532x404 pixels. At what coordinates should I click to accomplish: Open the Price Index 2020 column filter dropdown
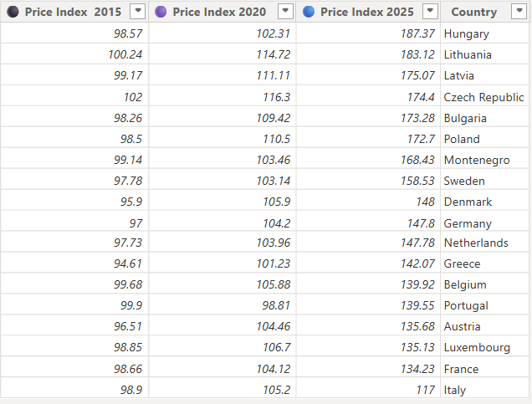285,12
